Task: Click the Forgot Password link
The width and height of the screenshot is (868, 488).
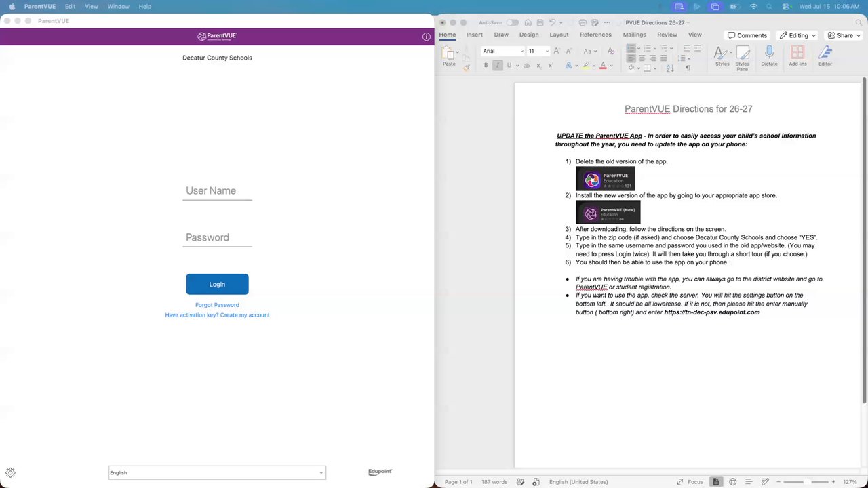Action: 217,305
